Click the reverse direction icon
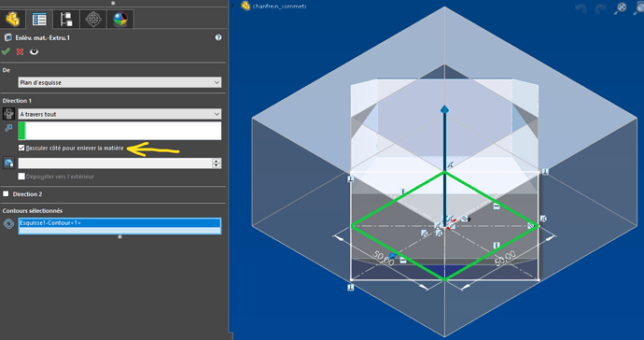Image resolution: width=644 pixels, height=340 pixels. coord(8,114)
